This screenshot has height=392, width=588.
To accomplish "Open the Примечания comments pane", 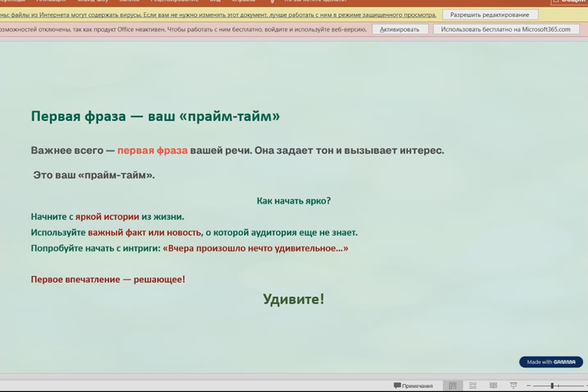I will coord(413,386).
